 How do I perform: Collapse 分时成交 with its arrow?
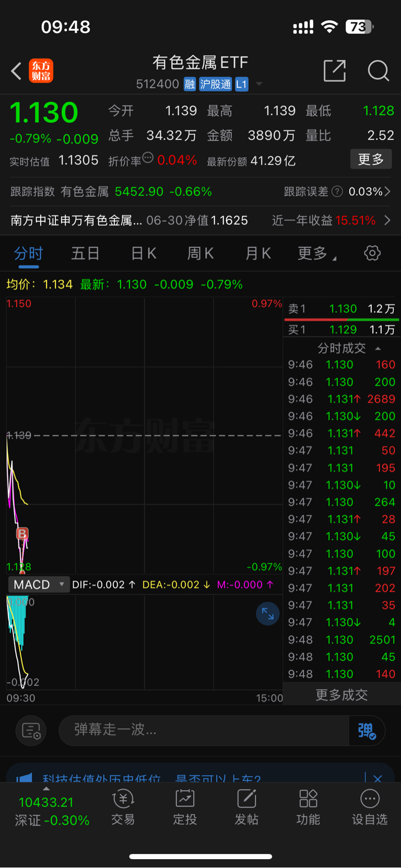pos(378,348)
